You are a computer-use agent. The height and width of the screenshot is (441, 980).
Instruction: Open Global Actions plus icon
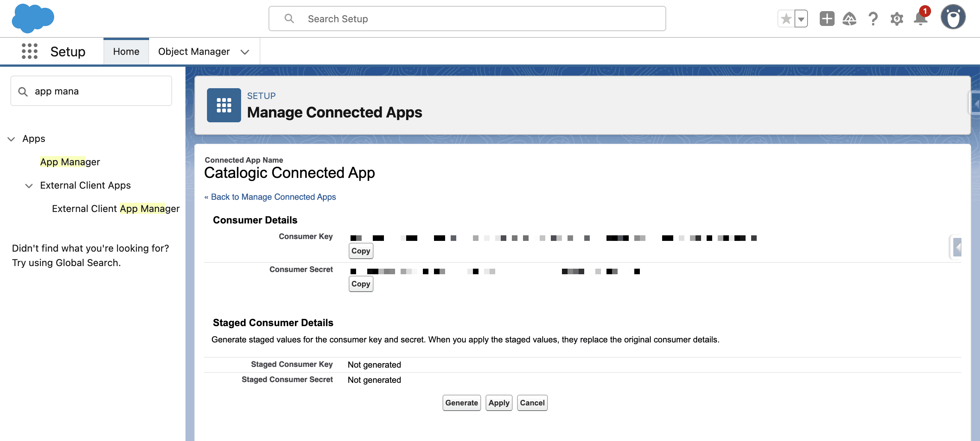(x=827, y=19)
